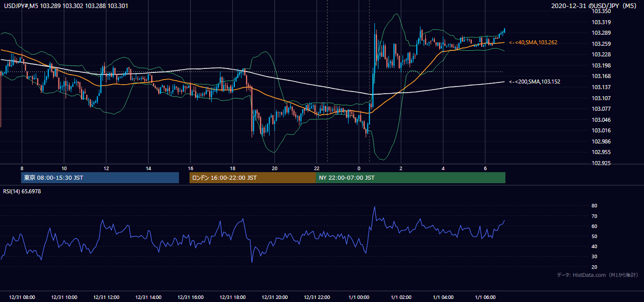This screenshot has width=644, height=302.
Task: Click price axis label 103.168
Action: pos(601,77)
